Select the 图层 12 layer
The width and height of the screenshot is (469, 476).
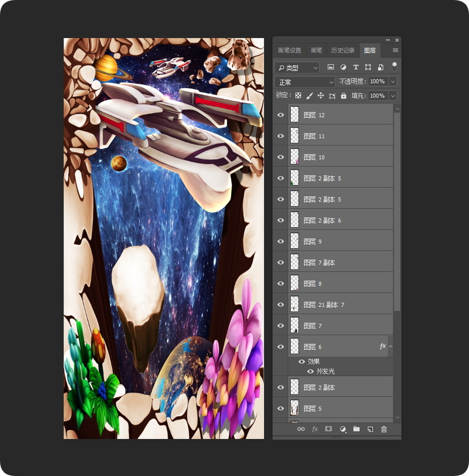[341, 115]
